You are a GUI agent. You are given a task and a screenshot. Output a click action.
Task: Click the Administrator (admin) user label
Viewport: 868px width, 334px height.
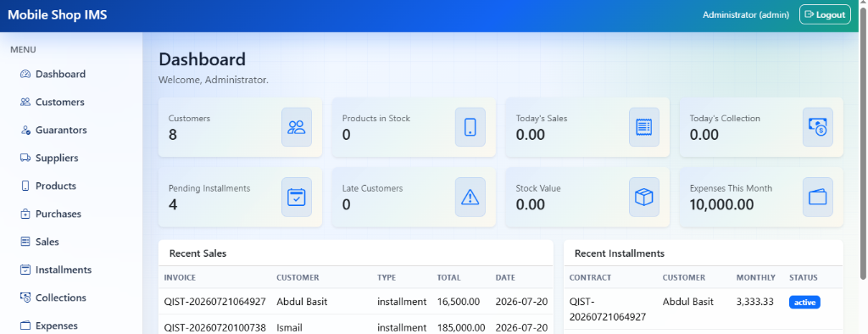click(746, 15)
